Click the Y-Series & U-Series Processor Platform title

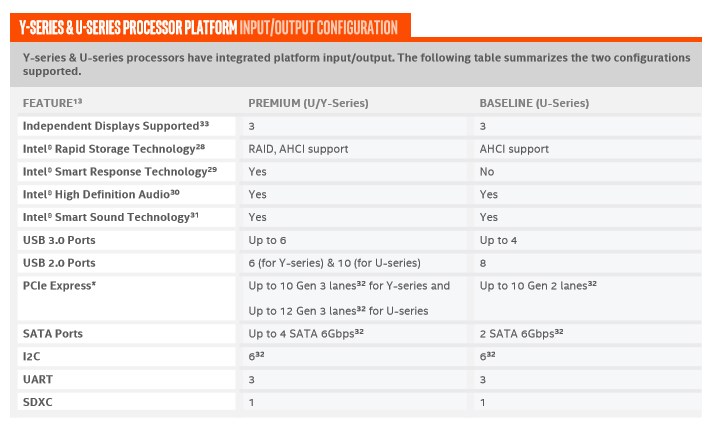pos(126,27)
